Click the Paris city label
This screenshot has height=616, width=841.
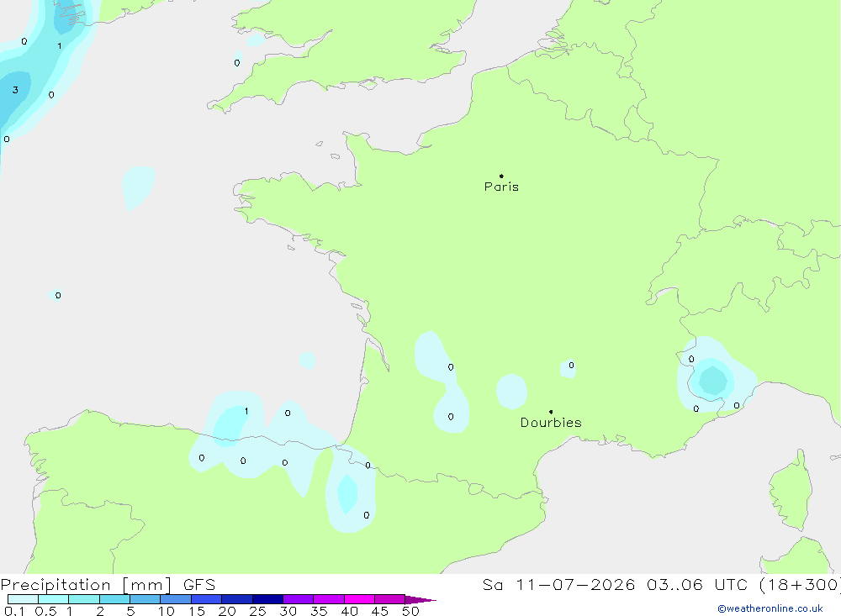tap(501, 187)
